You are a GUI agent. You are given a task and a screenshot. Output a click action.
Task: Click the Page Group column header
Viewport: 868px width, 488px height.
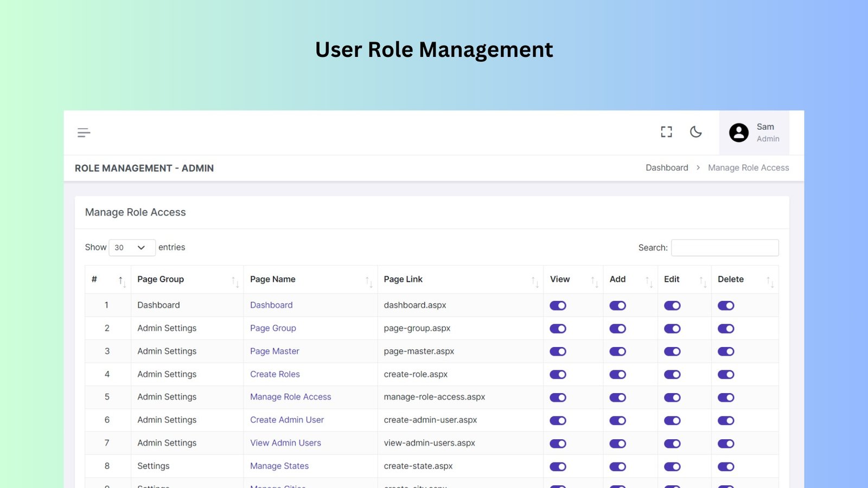pos(187,279)
